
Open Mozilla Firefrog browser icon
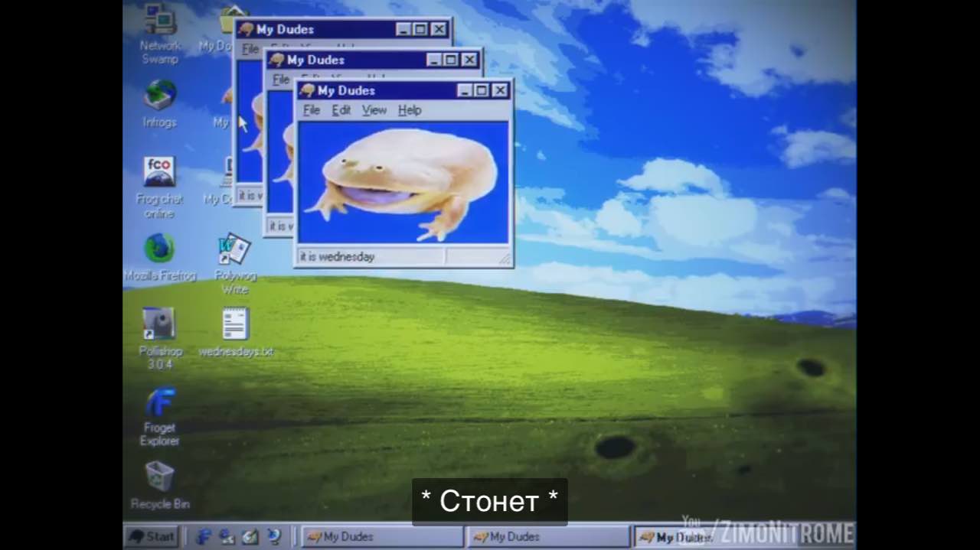pyautogui.click(x=159, y=249)
